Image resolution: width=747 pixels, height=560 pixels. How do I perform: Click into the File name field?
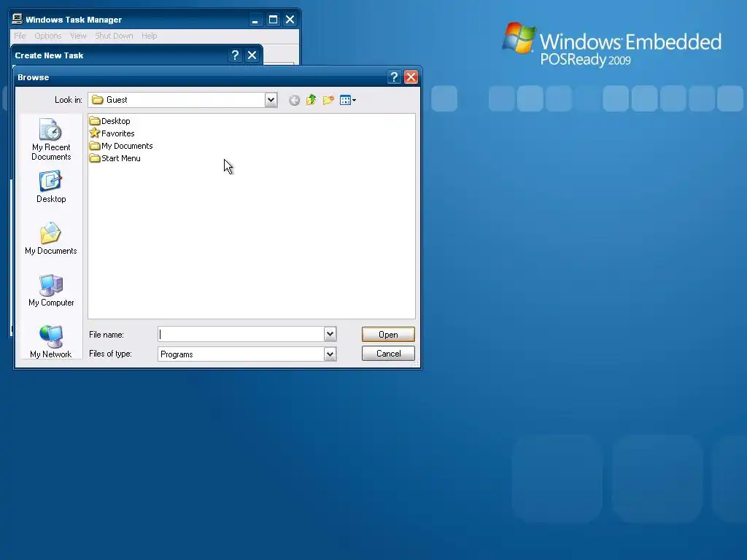pos(241,334)
